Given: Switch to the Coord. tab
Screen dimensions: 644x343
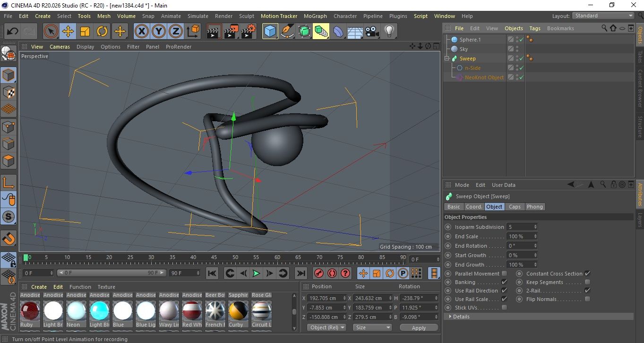Looking at the screenshot, I should pyautogui.click(x=474, y=207).
